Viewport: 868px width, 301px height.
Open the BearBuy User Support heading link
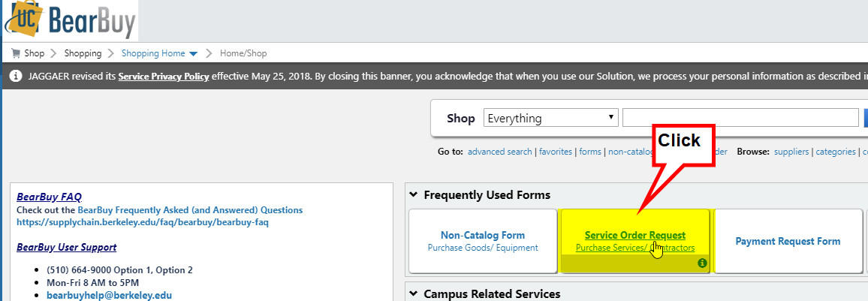(x=66, y=247)
